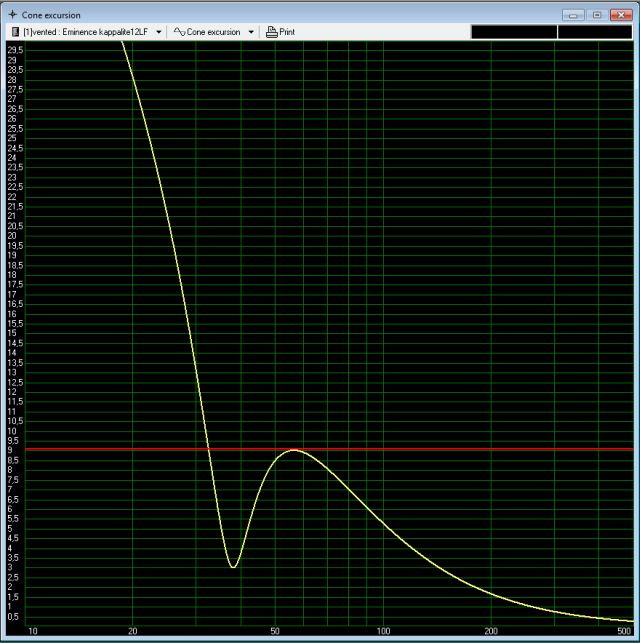
Task: Click the 'Cone excursion' title bar text
Action: [52, 15]
